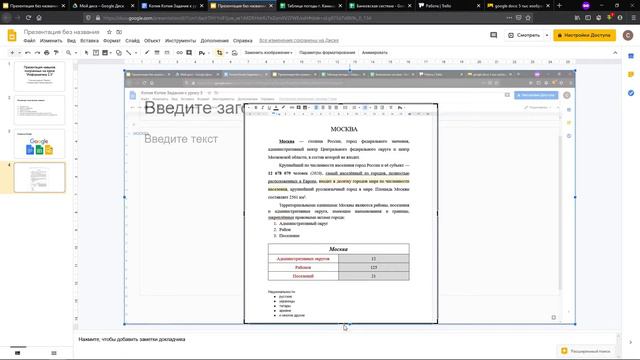Expand zoom level dropdown arrow
This screenshot has width=640, height=360.
(76, 53)
